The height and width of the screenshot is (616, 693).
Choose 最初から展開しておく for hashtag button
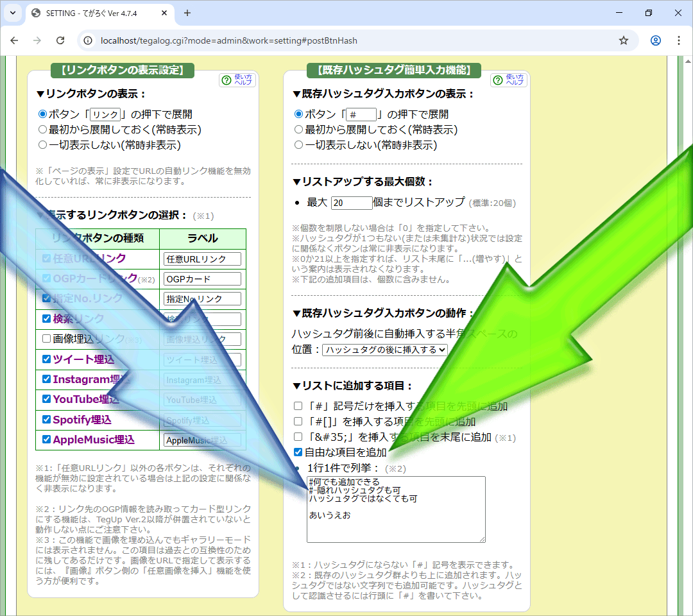pyautogui.click(x=298, y=130)
